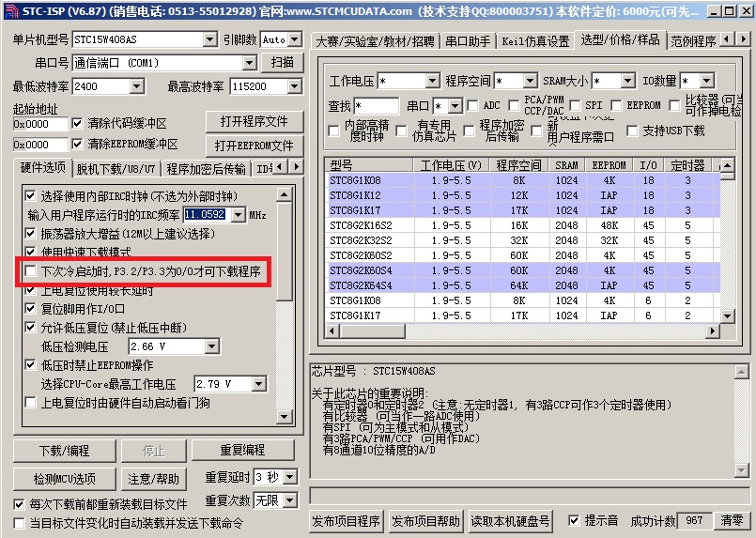Click the chip info pane scroll-up arrow
Screen dimensions: 756x538
click(x=742, y=371)
